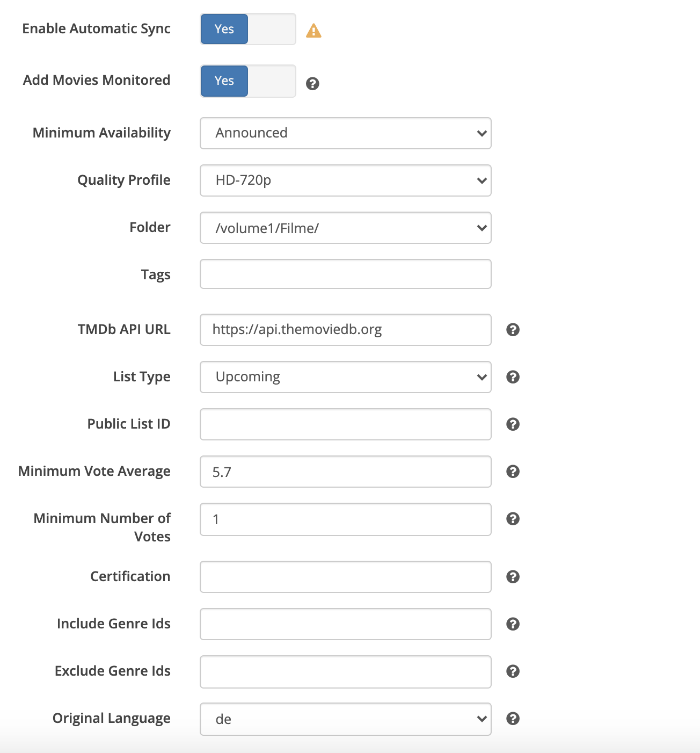
Task: View help for Exclude Genre Ids
Action: [x=513, y=671]
